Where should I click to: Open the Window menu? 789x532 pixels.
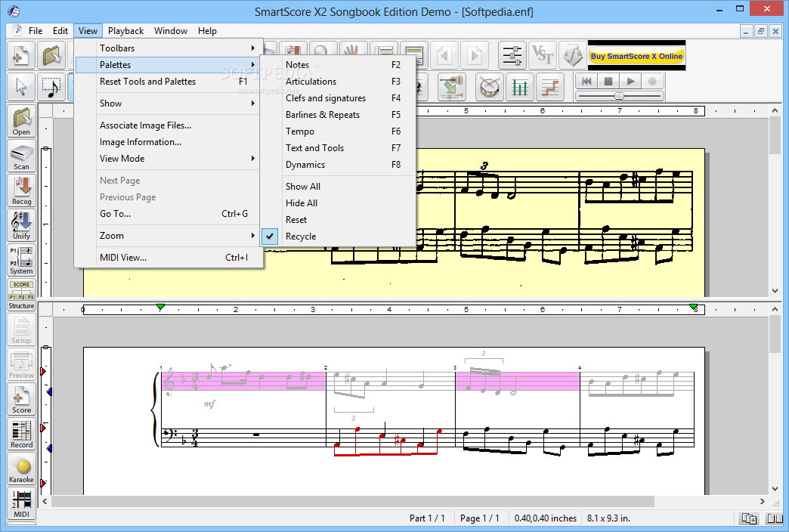(171, 31)
